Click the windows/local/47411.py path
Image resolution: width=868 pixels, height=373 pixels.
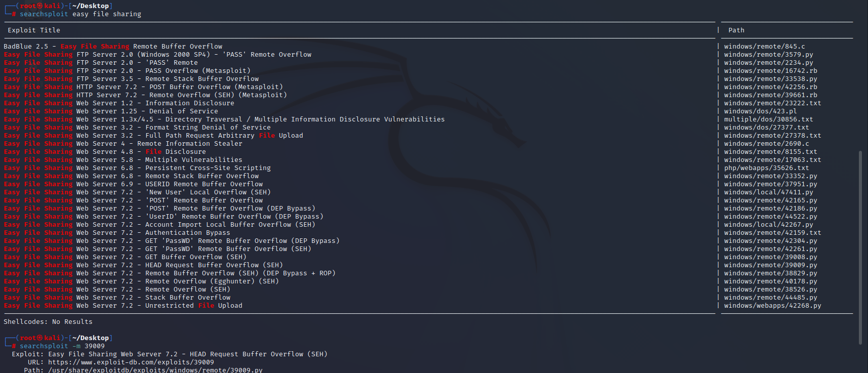pyautogui.click(x=768, y=192)
